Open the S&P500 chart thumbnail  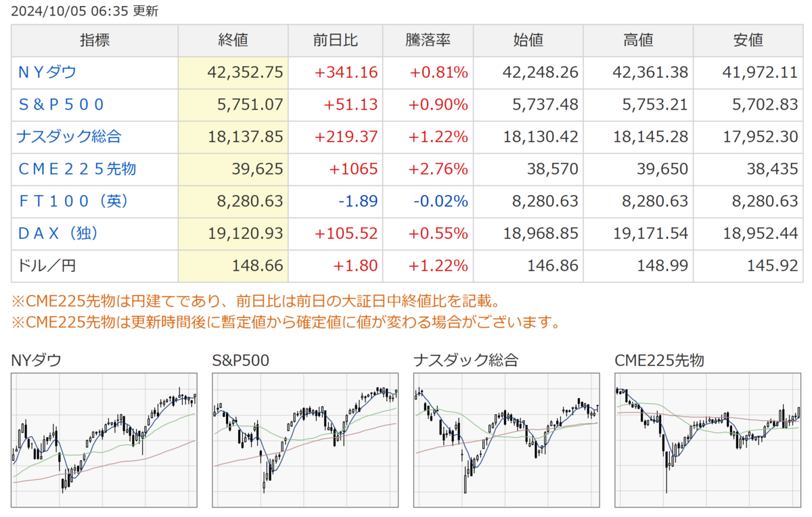pos(305,439)
